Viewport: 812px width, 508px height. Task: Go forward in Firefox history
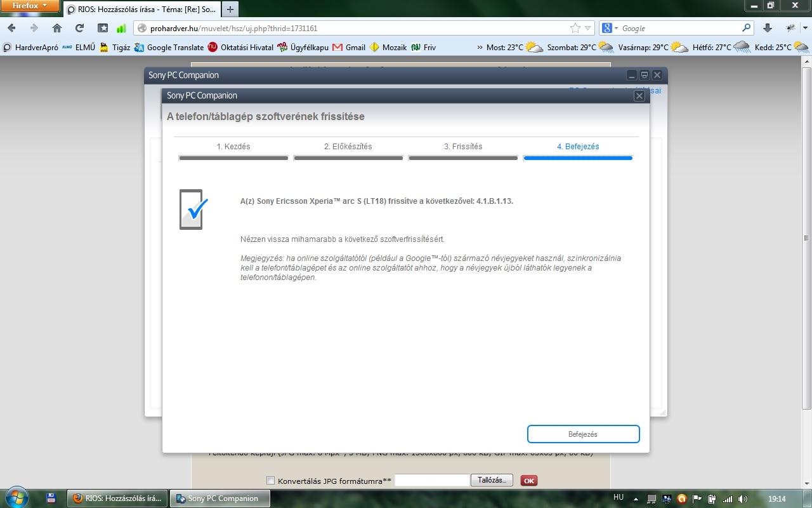[34, 28]
